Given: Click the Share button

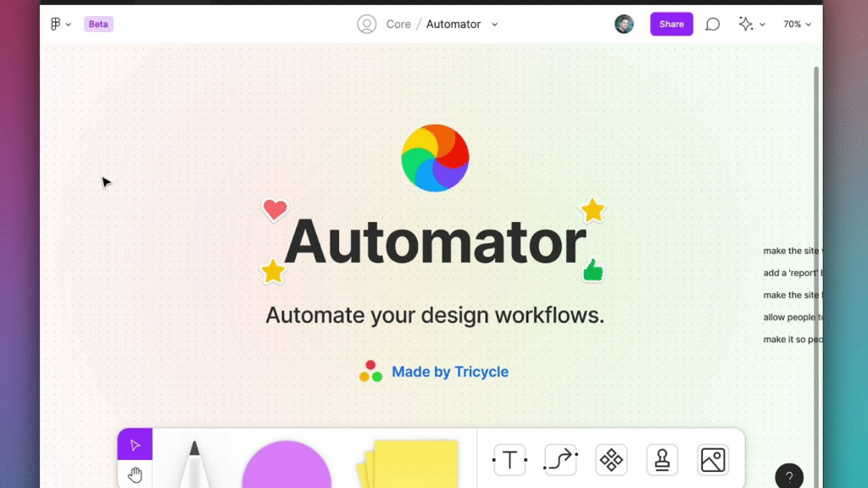Looking at the screenshot, I should 671,24.
